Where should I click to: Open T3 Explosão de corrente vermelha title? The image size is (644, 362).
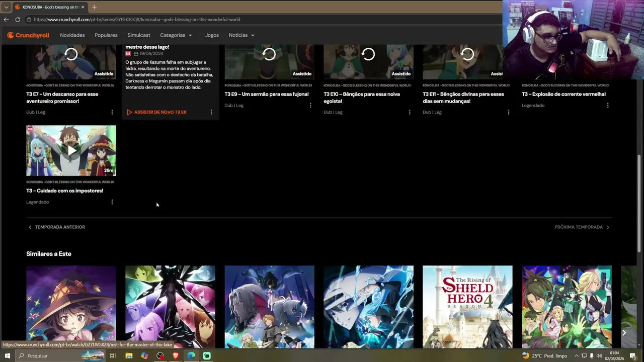click(x=563, y=94)
